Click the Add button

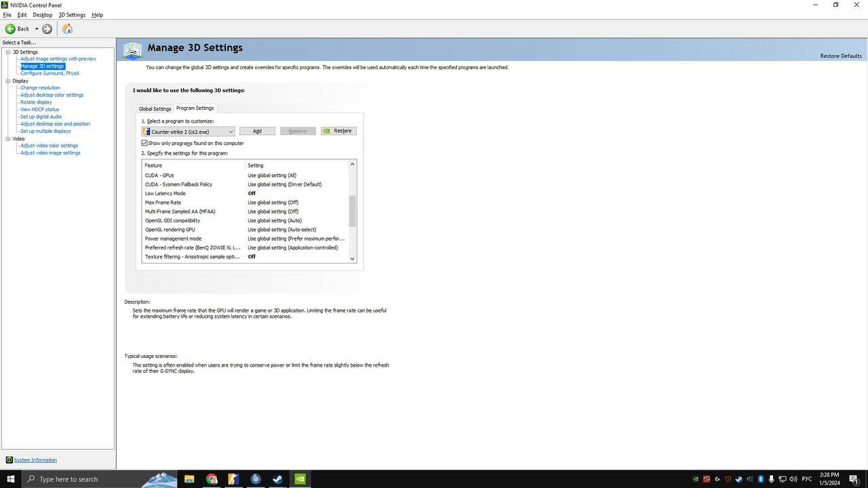(257, 131)
